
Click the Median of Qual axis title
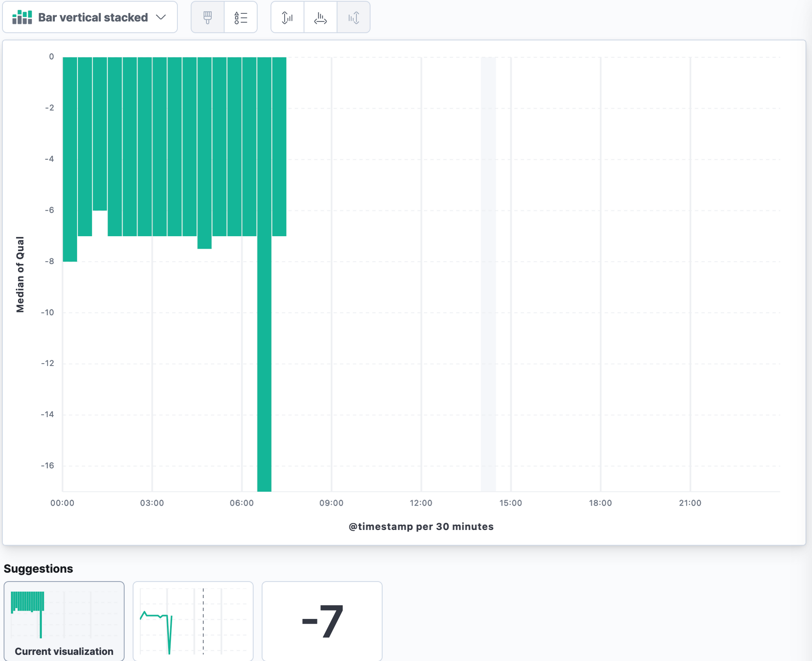(20, 274)
